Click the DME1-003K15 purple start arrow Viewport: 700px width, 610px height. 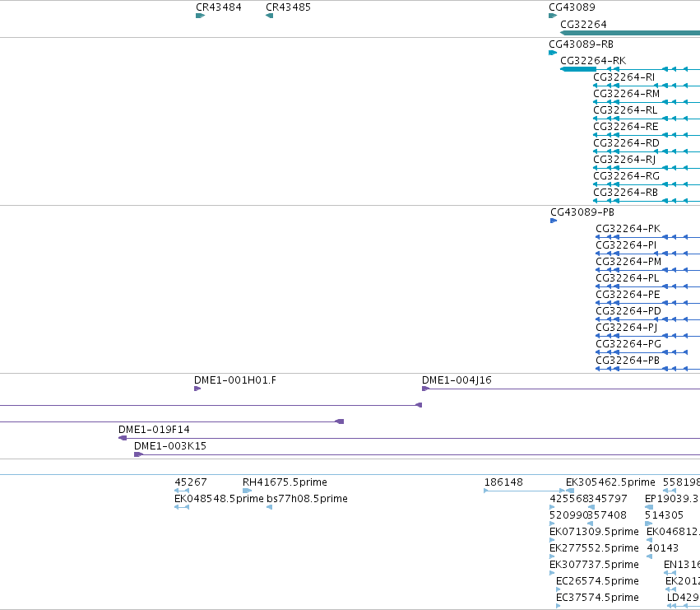tap(138, 454)
